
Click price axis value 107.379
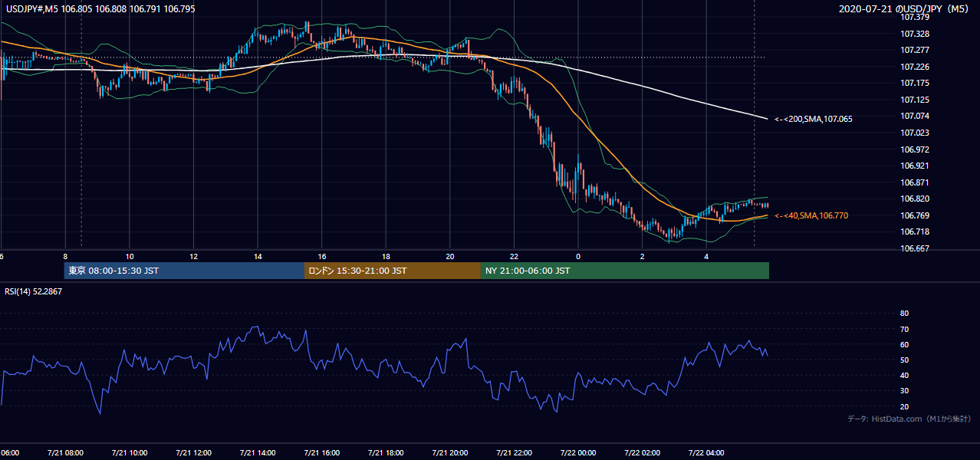pos(915,18)
